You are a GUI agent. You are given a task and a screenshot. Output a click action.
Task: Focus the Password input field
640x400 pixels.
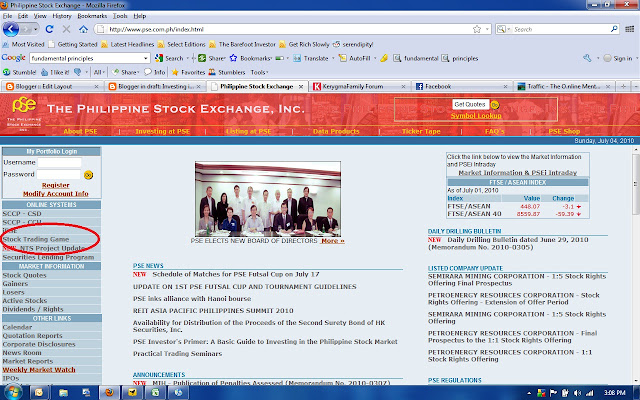coord(59,175)
